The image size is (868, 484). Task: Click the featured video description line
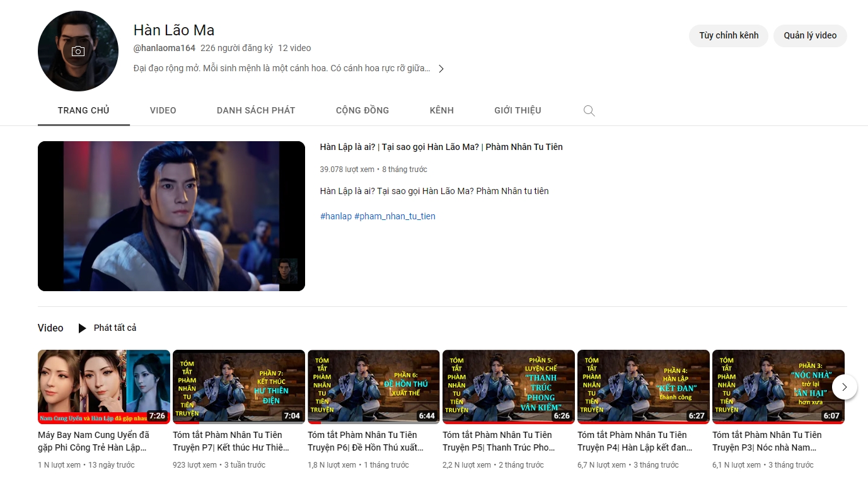click(x=434, y=191)
